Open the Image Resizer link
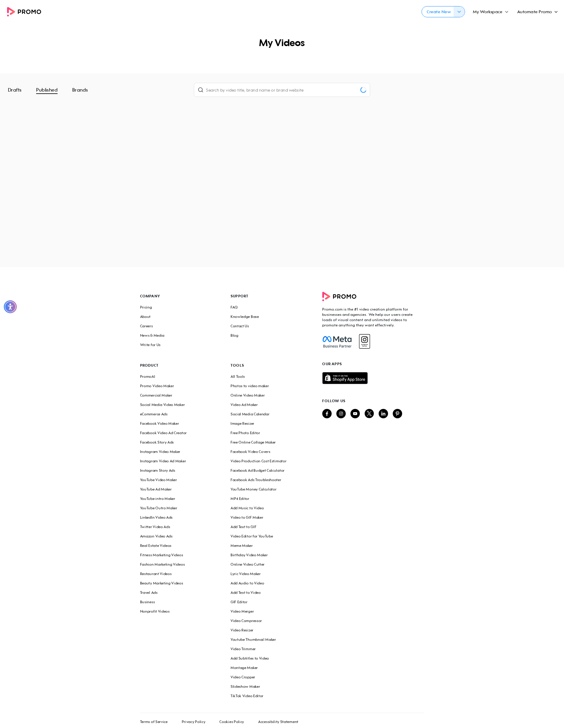 point(242,424)
